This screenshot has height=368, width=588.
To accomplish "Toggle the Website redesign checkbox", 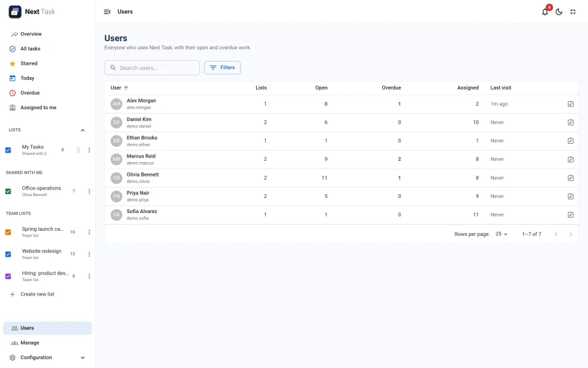I will coord(8,254).
